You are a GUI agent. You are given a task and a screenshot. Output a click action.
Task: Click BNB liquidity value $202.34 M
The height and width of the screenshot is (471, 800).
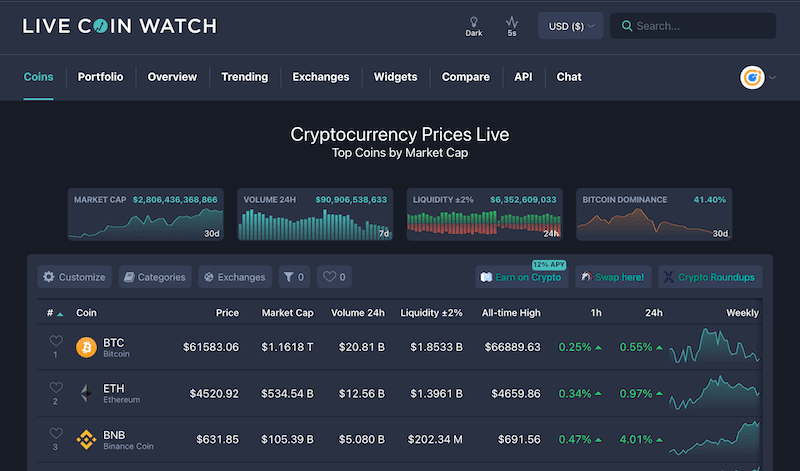435,439
